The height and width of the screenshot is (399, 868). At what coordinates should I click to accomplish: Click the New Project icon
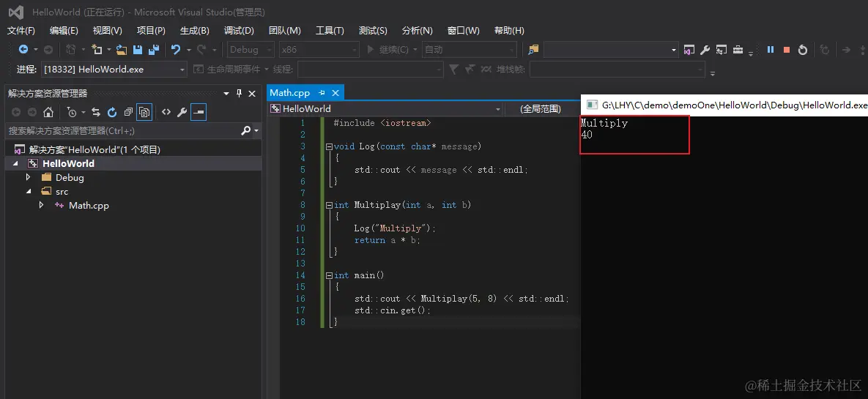coord(97,49)
